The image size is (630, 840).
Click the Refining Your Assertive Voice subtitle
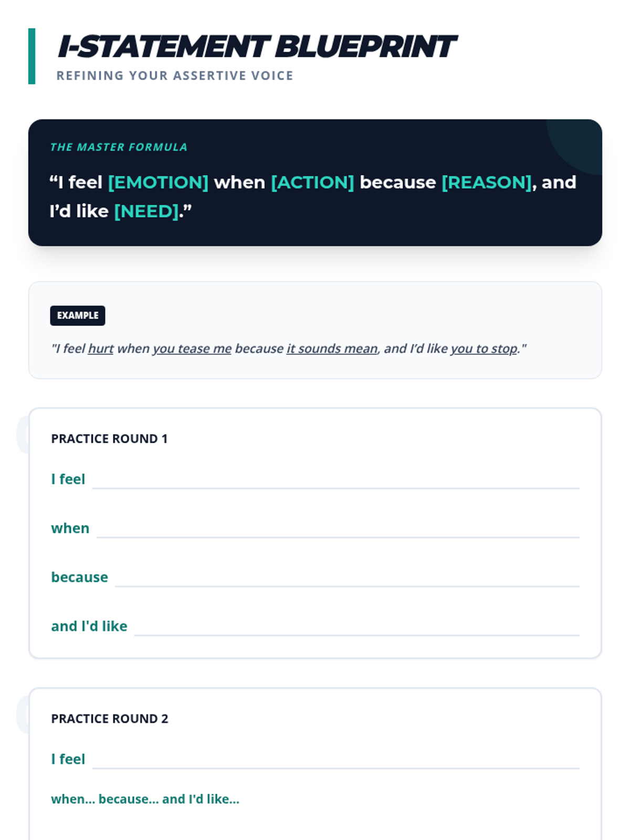click(175, 76)
